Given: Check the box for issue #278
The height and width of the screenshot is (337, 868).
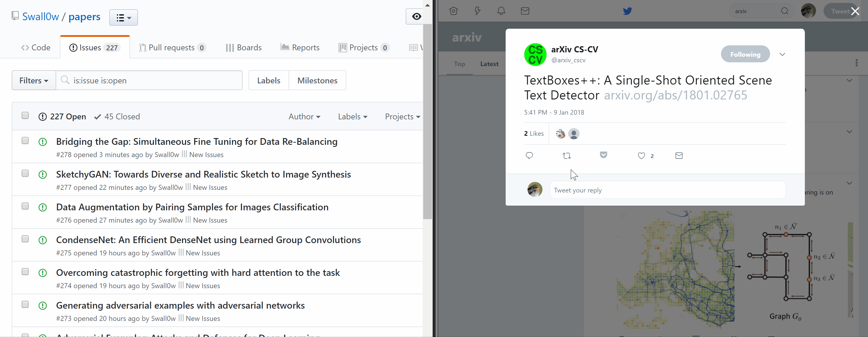Looking at the screenshot, I should pyautogui.click(x=25, y=141).
